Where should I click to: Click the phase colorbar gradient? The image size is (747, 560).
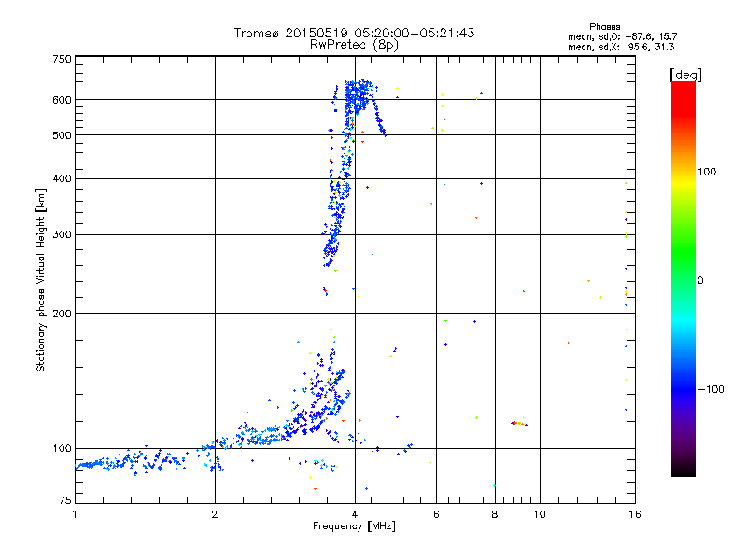tap(684, 278)
